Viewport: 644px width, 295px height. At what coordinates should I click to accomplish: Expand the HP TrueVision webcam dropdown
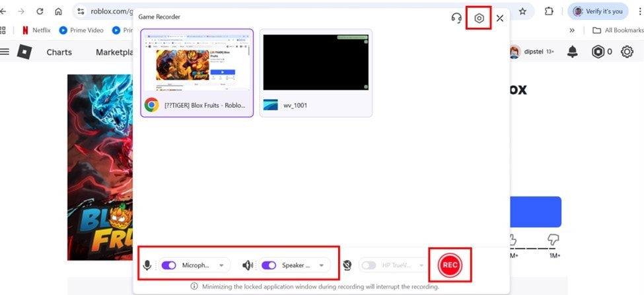tap(421, 265)
